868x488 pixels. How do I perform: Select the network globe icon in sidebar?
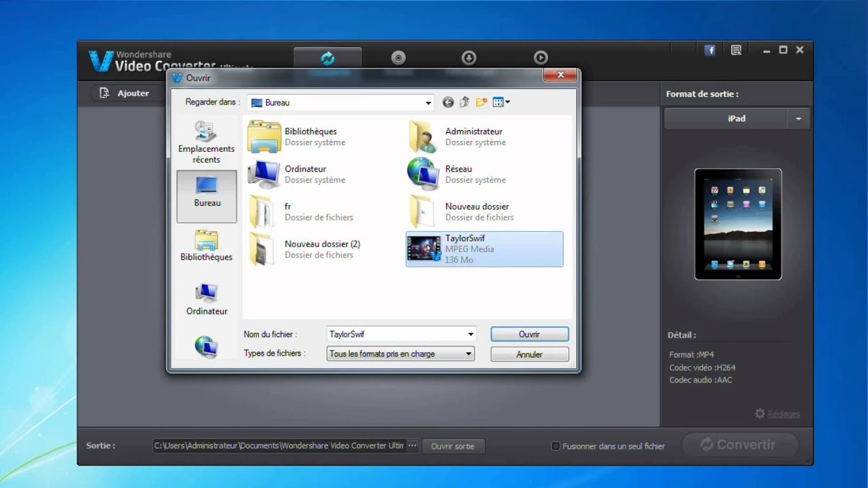pyautogui.click(x=206, y=346)
